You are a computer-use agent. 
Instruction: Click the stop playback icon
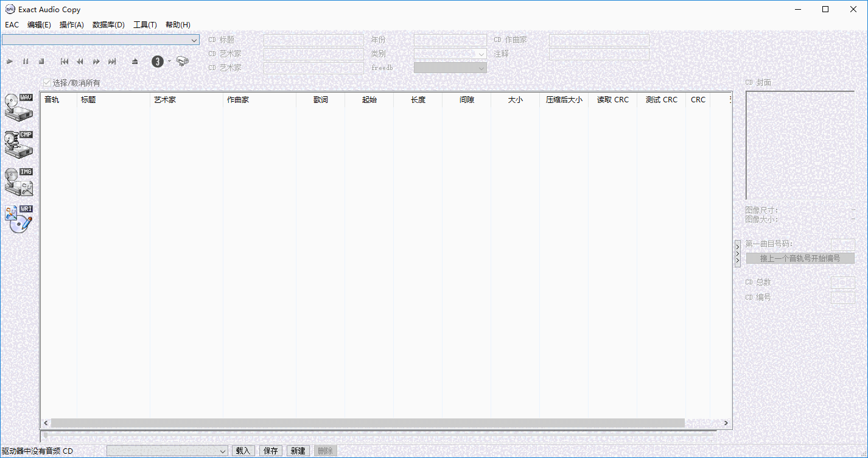[x=41, y=61]
